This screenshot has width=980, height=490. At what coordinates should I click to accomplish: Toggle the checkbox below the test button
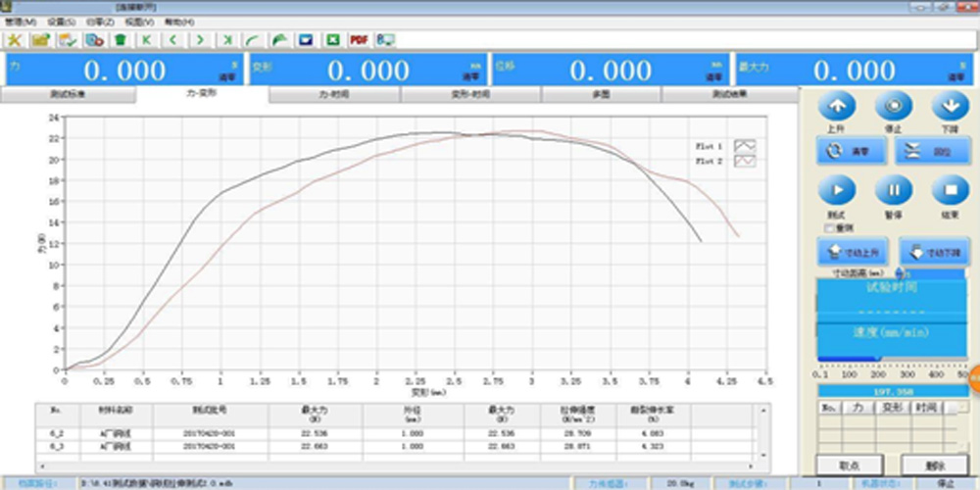[829, 227]
